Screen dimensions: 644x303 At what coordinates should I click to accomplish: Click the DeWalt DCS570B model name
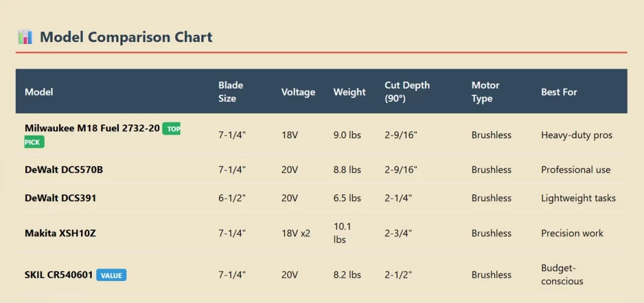64,170
